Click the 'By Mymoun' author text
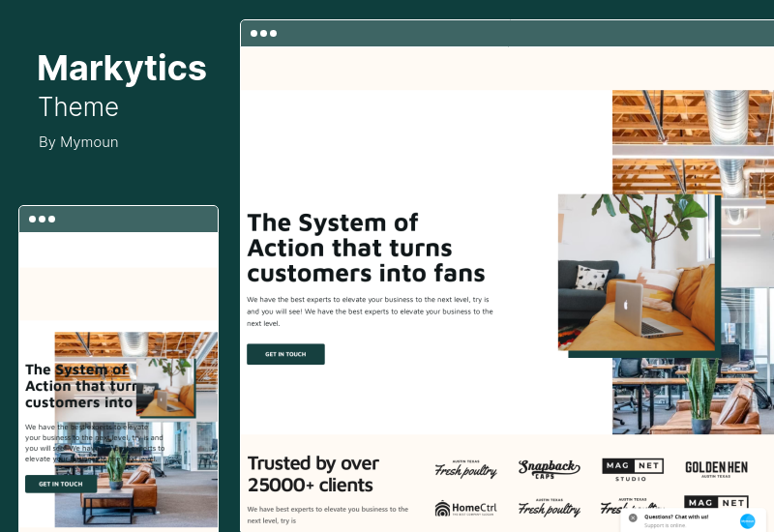 click(x=78, y=142)
